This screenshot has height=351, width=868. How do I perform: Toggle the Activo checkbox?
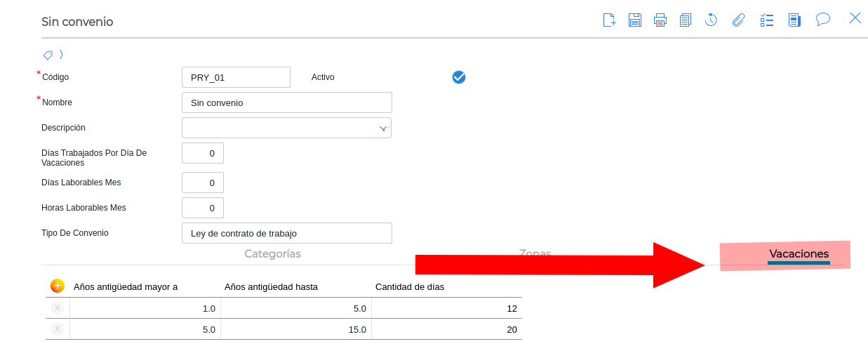tap(459, 77)
